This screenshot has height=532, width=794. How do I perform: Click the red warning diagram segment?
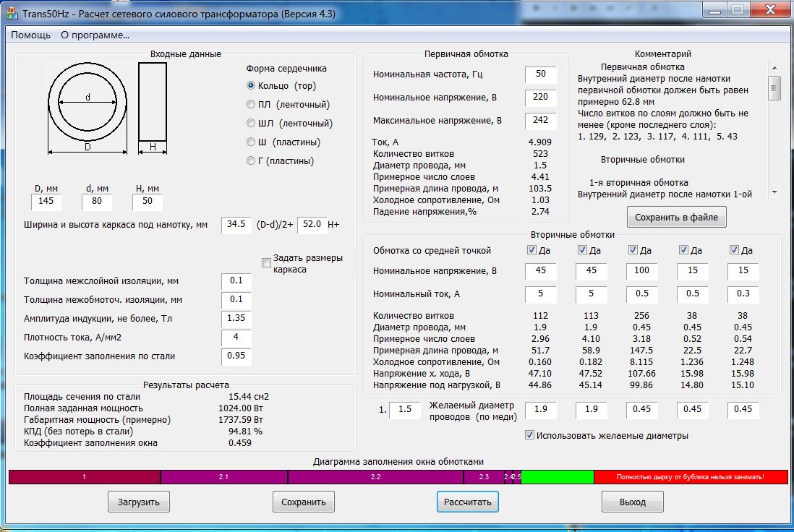691,477
